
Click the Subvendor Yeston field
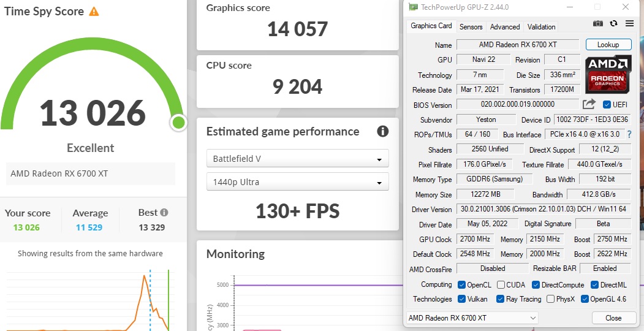pyautogui.click(x=486, y=120)
